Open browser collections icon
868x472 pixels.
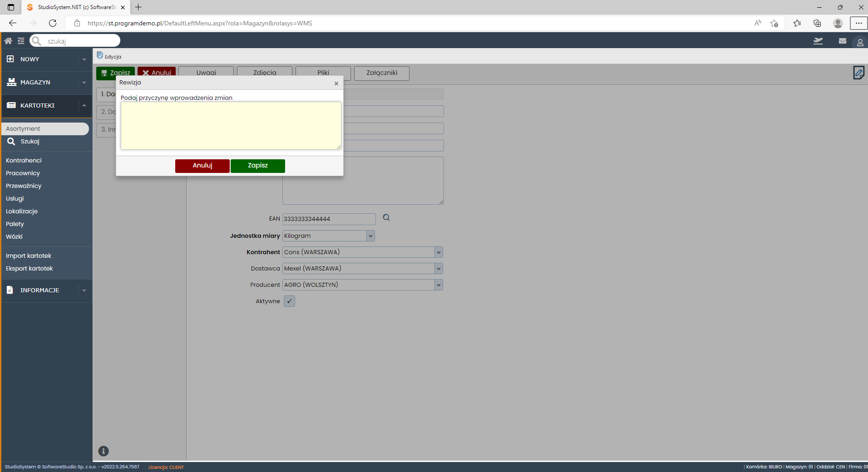817,23
